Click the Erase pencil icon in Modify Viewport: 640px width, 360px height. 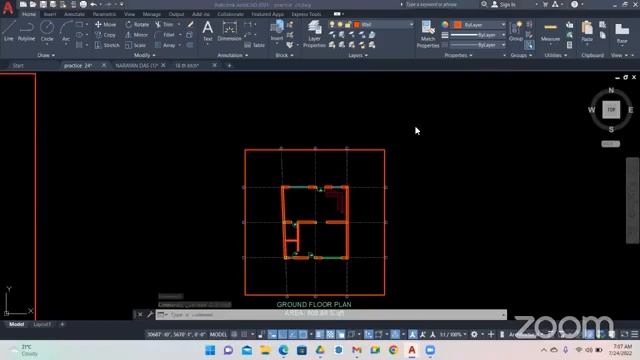[190, 24]
